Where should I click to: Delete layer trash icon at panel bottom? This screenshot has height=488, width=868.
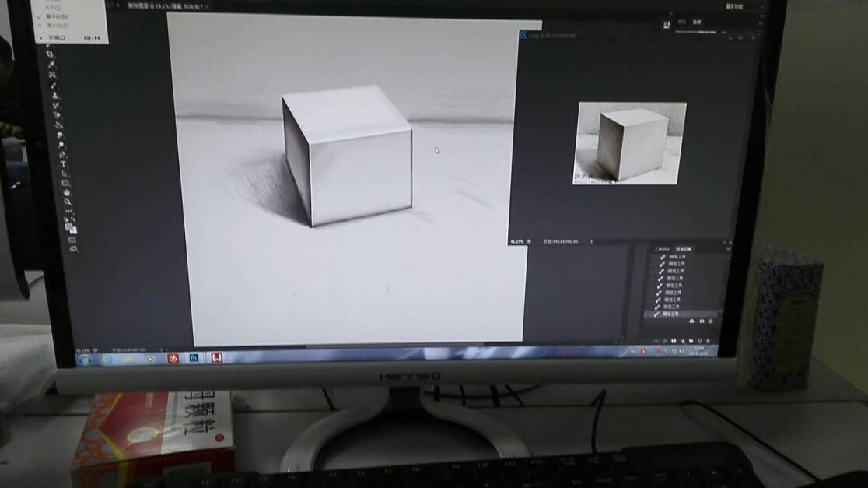coord(708,341)
